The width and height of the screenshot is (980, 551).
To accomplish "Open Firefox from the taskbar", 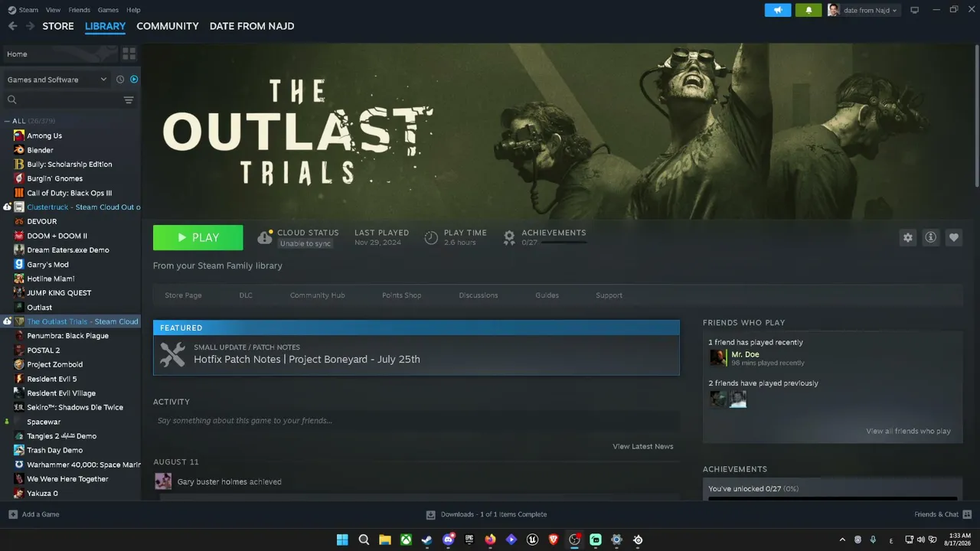I will (x=491, y=540).
